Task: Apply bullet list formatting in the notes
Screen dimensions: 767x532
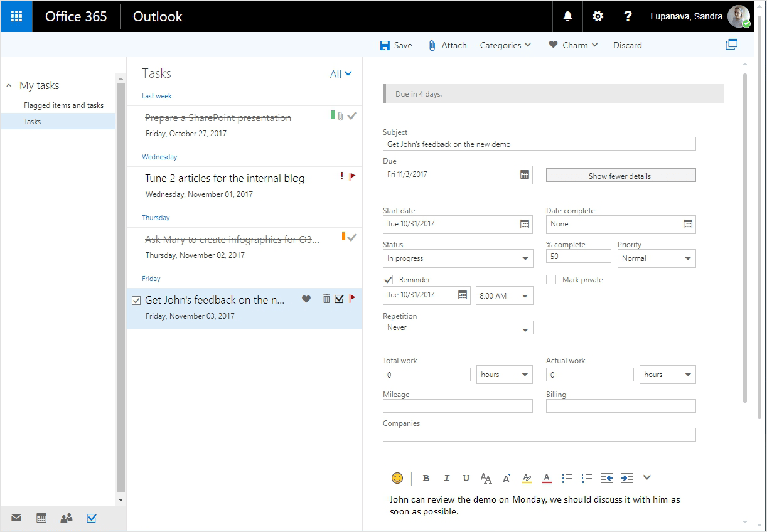Action: click(567, 477)
